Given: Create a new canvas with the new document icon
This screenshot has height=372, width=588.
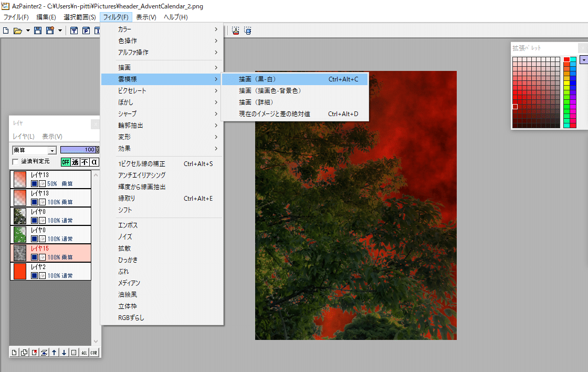Looking at the screenshot, I should (5, 30).
